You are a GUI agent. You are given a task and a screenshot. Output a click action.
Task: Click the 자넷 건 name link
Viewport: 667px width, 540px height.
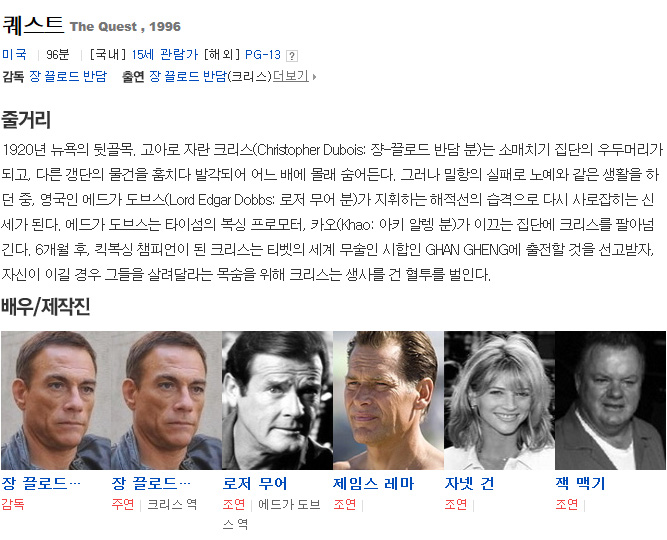(470, 483)
